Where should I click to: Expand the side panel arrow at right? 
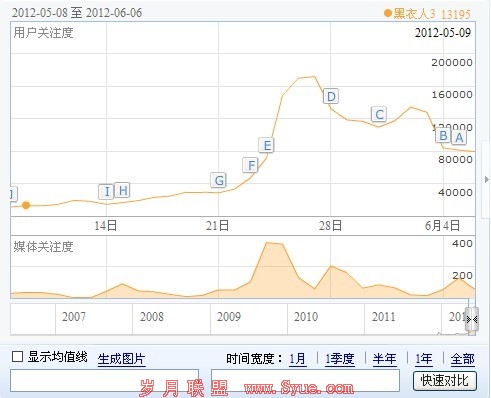(487, 180)
